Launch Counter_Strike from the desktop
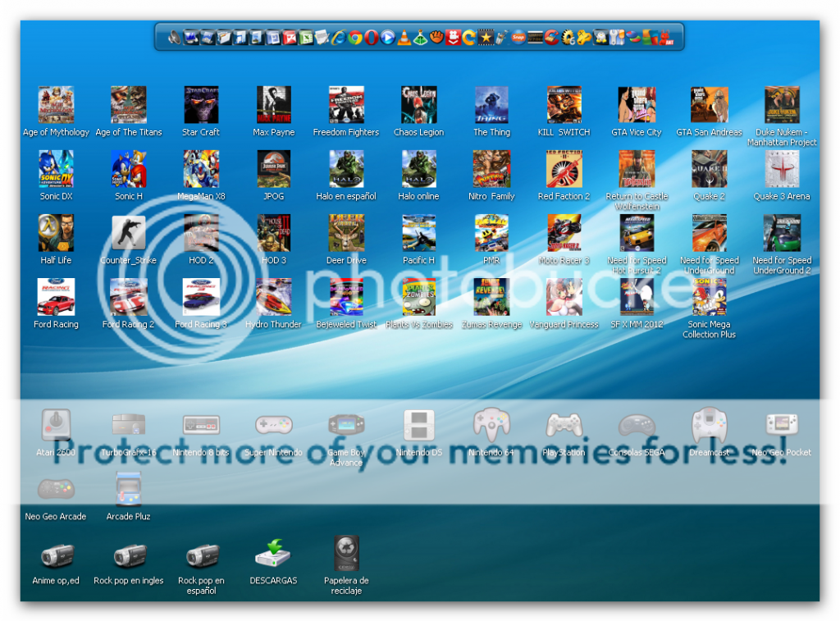 click(129, 233)
